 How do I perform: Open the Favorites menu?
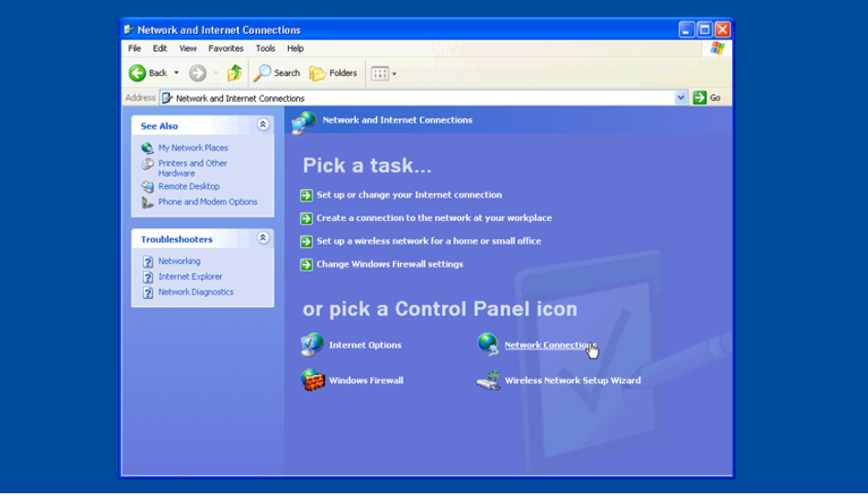(x=226, y=48)
